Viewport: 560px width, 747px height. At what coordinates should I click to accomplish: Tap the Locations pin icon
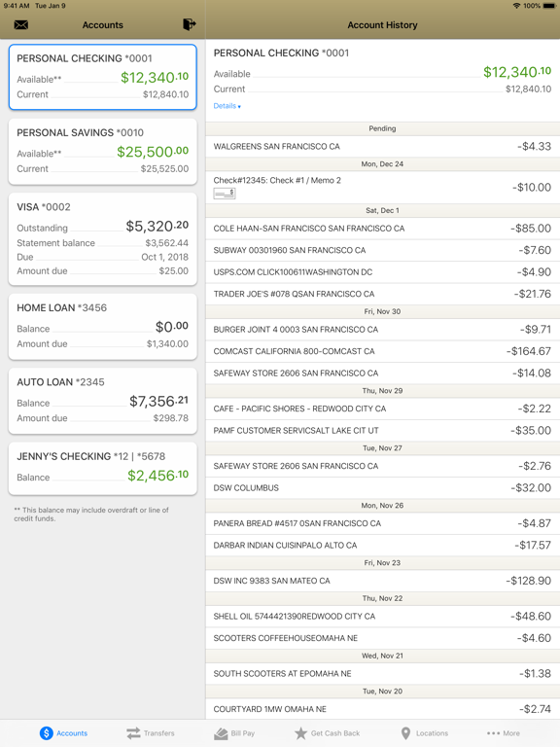pos(405,733)
